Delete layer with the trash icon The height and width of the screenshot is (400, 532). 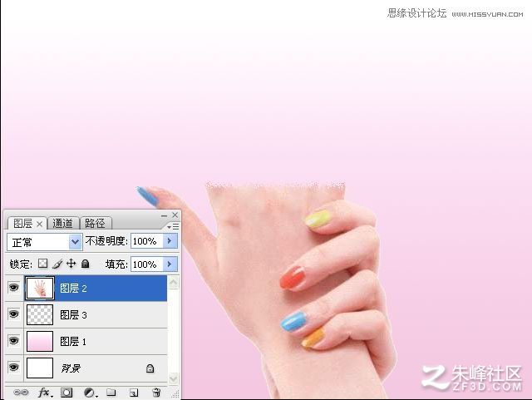coord(156,393)
